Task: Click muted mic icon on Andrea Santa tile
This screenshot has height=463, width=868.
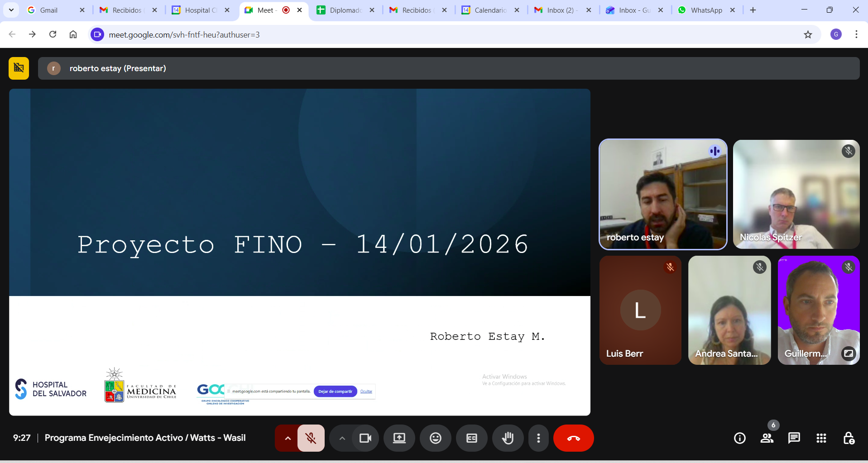Action: coord(760,267)
